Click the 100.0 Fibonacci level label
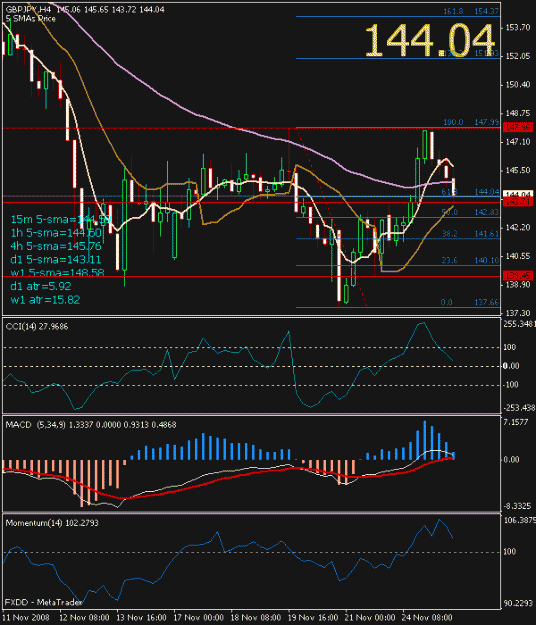 453,122
